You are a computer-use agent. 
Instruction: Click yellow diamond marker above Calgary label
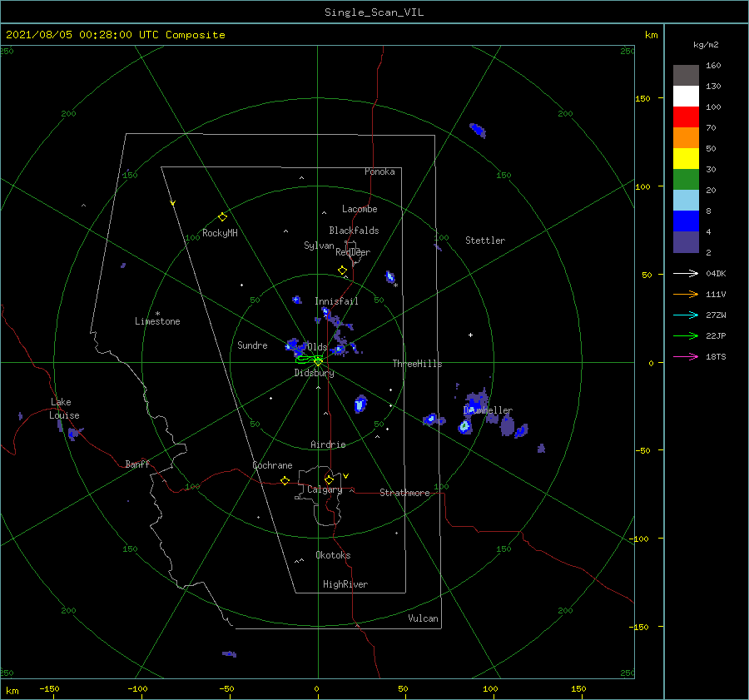pyautogui.click(x=329, y=479)
